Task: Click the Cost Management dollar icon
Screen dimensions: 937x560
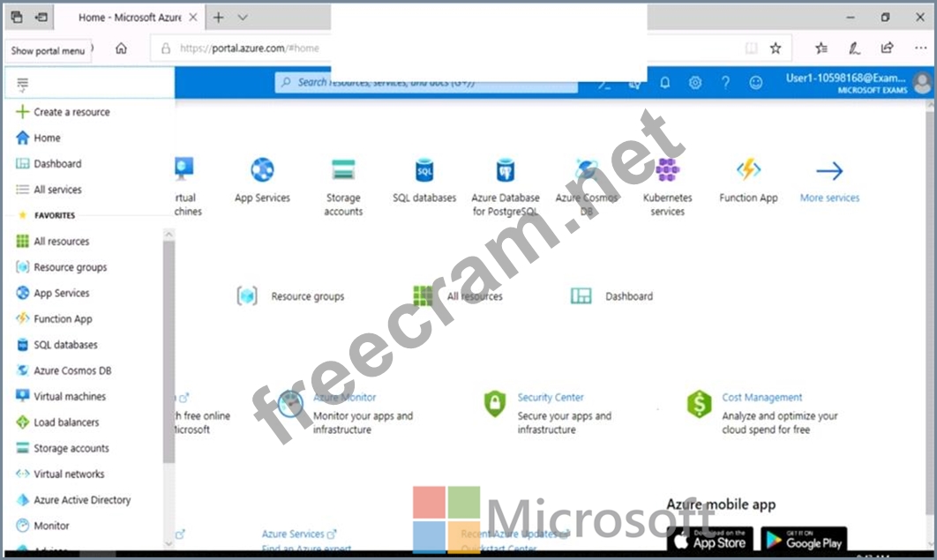Action: coord(699,405)
